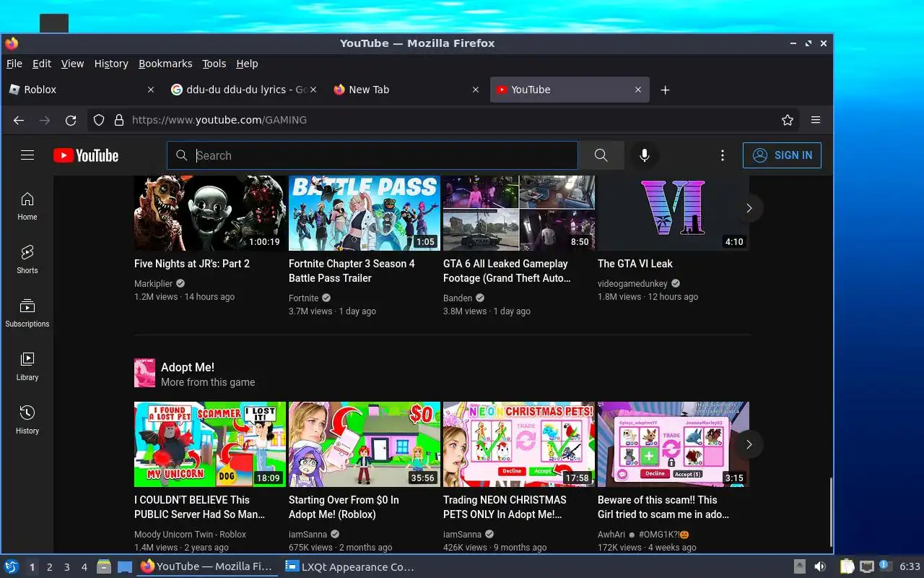924x578 pixels.
Task: Open iamSanna channel under Starting Over
Action: [x=308, y=535]
